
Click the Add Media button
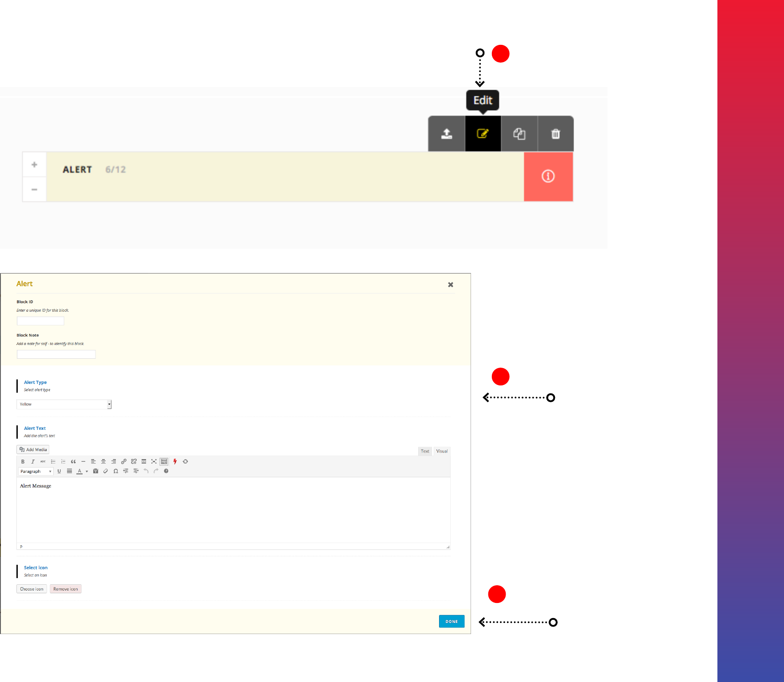pyautogui.click(x=33, y=449)
